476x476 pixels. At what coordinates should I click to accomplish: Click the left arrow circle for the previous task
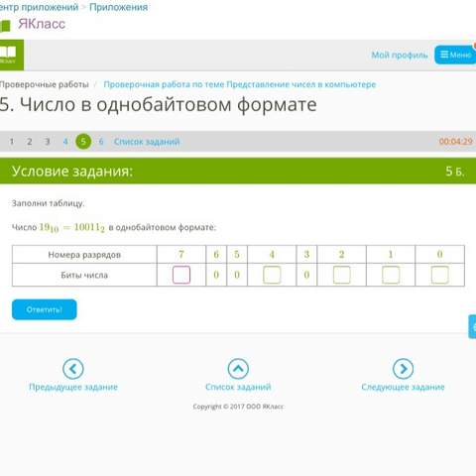[x=73, y=369]
